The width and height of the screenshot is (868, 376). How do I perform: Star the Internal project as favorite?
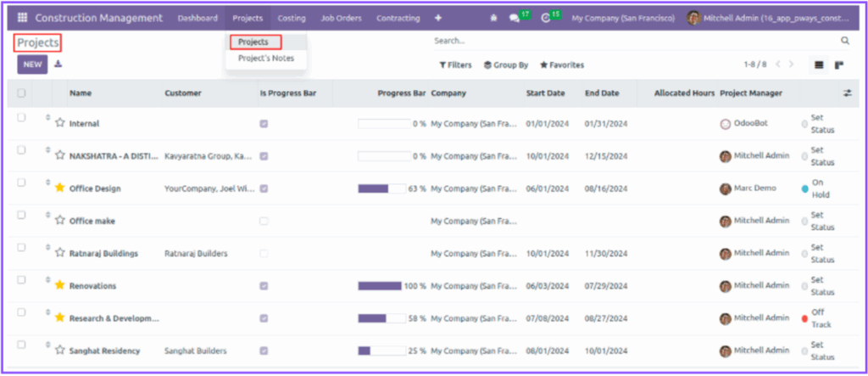[x=60, y=123]
